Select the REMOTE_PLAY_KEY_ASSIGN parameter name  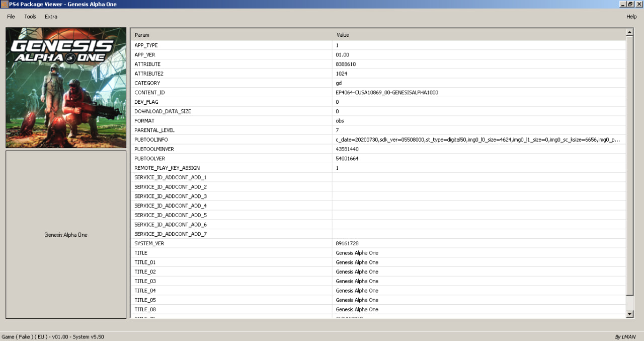167,168
